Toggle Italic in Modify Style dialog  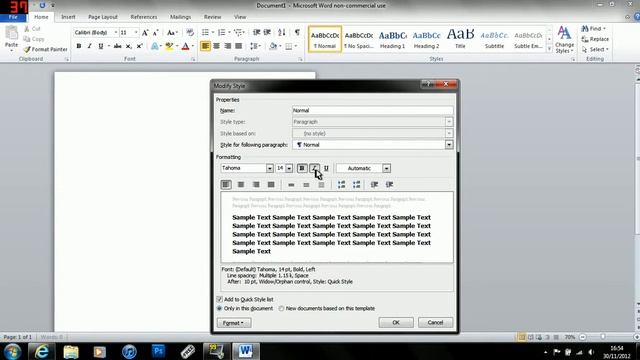point(314,168)
